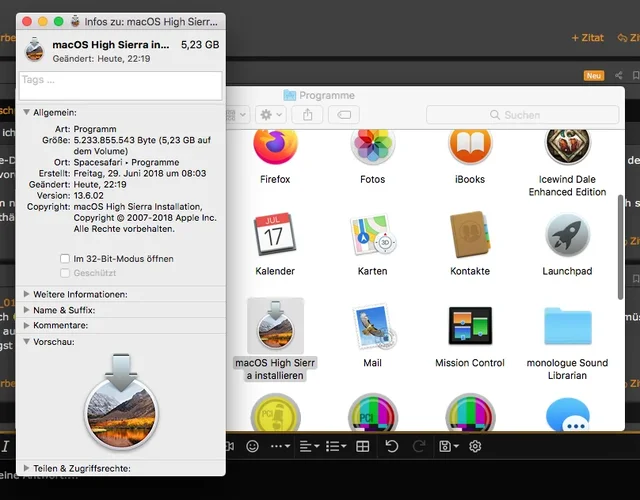Toggle the Geschützt checkbox
640x500 pixels.
65,273
